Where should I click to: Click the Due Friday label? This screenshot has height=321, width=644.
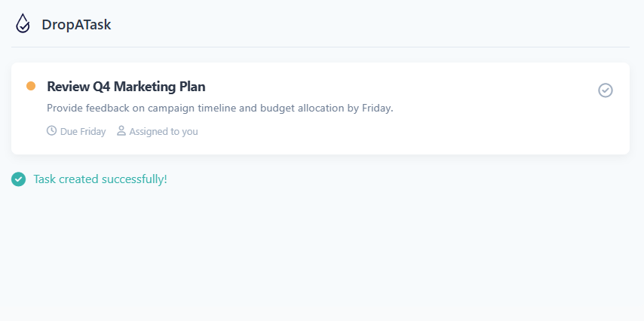click(83, 132)
